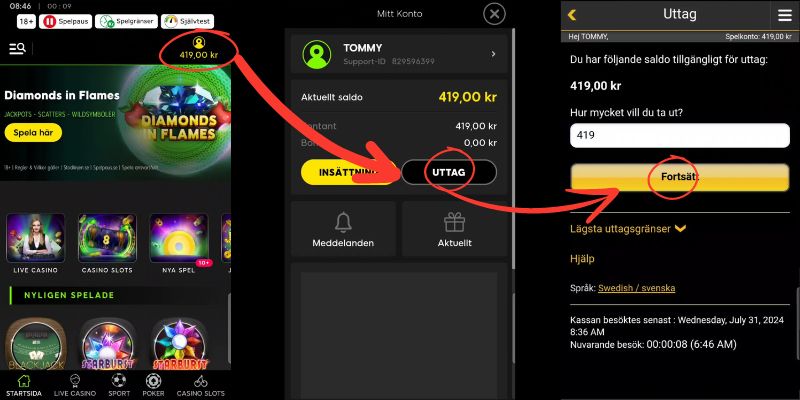Switch to the Poker tab
The image size is (800, 400).
pyautogui.click(x=154, y=385)
